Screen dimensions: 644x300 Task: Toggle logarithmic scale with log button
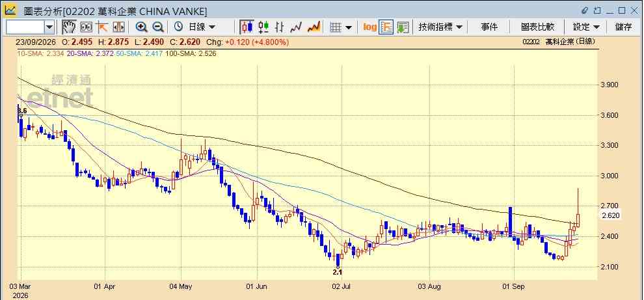pos(369,27)
